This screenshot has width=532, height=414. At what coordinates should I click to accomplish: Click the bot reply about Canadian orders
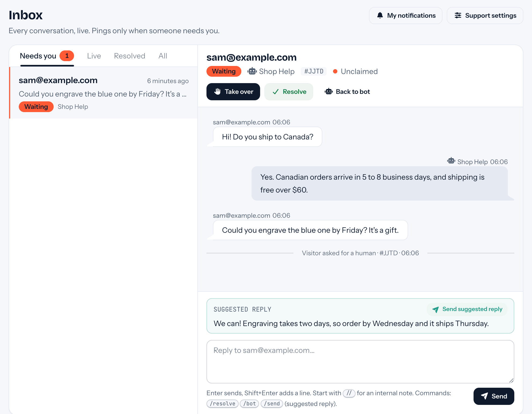(379, 183)
